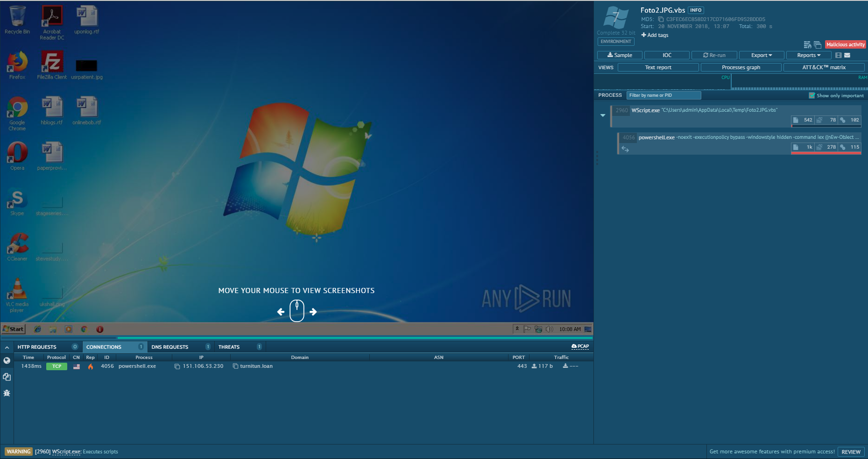Select the WScript.exe process row
This screenshot has height=459, width=868.
point(736,115)
